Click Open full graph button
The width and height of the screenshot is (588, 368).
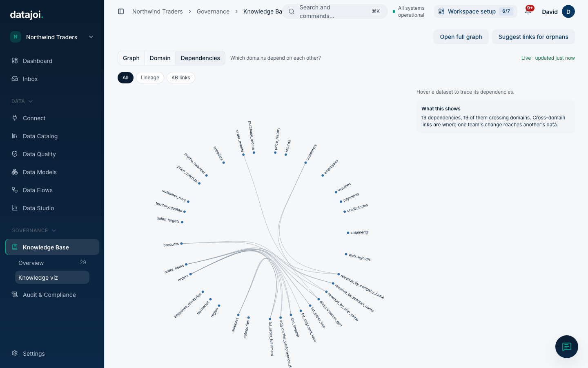(x=461, y=37)
